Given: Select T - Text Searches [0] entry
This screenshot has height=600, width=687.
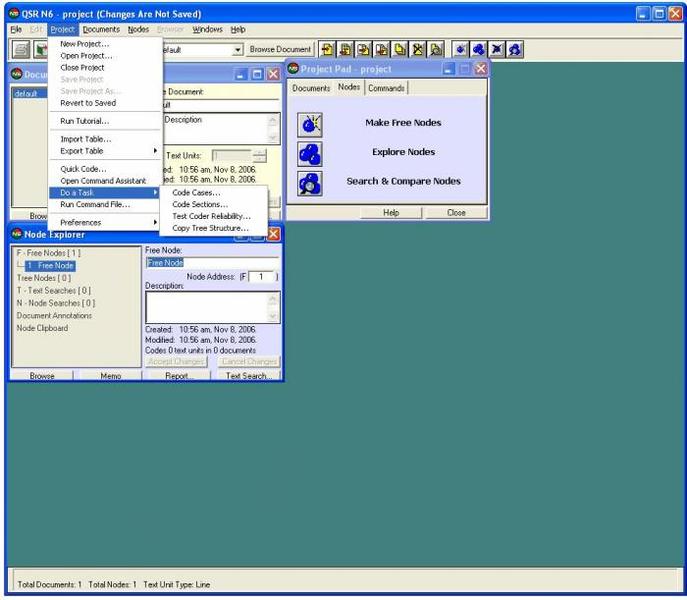Looking at the screenshot, I should point(53,291).
